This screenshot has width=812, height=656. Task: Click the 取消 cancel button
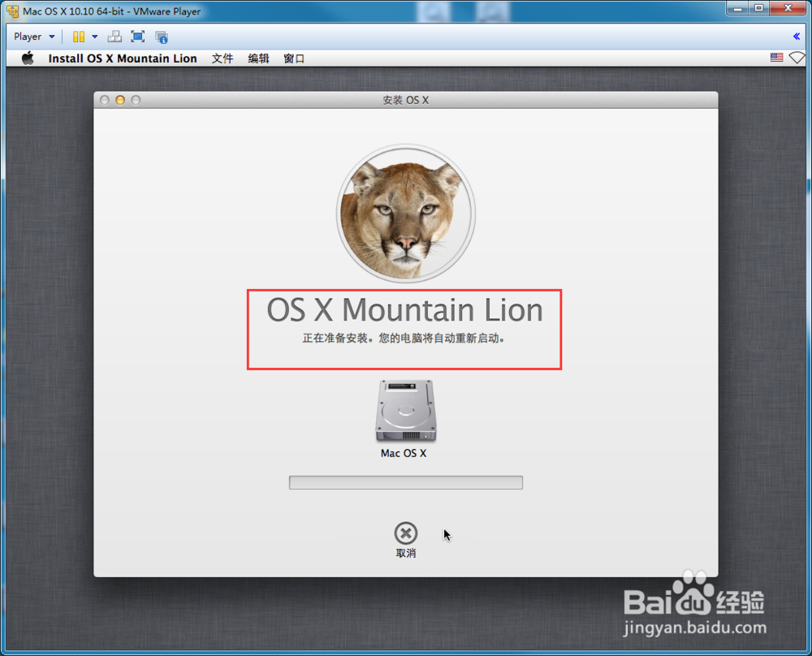click(x=406, y=540)
